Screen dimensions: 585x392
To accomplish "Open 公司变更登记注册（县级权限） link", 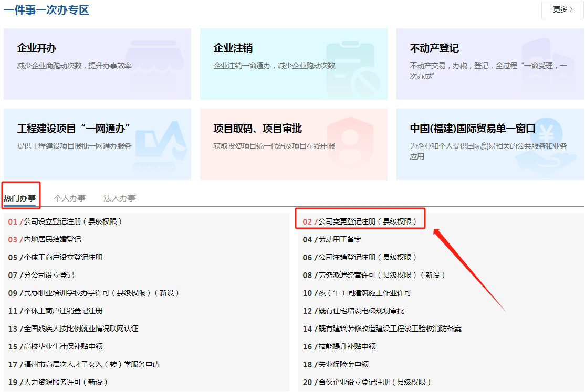I will [367, 221].
